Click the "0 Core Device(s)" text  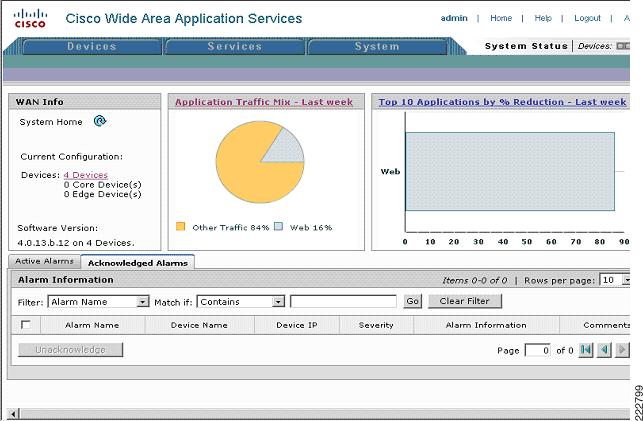(103, 185)
